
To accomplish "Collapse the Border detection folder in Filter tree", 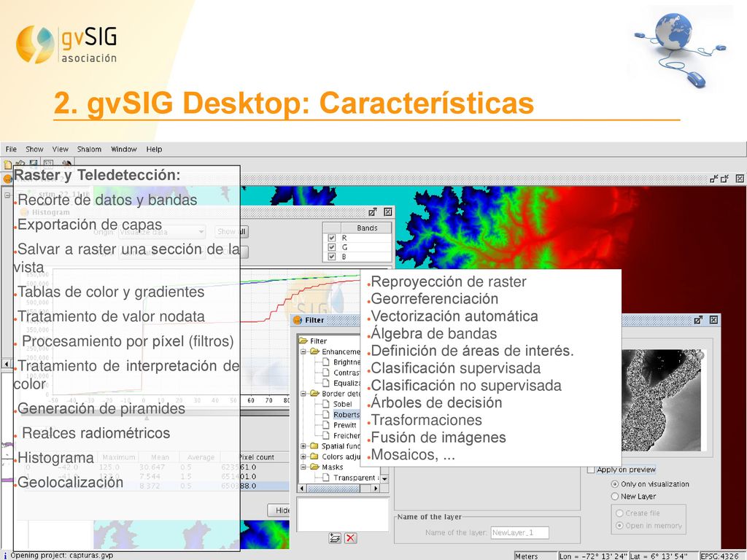I will (303, 393).
